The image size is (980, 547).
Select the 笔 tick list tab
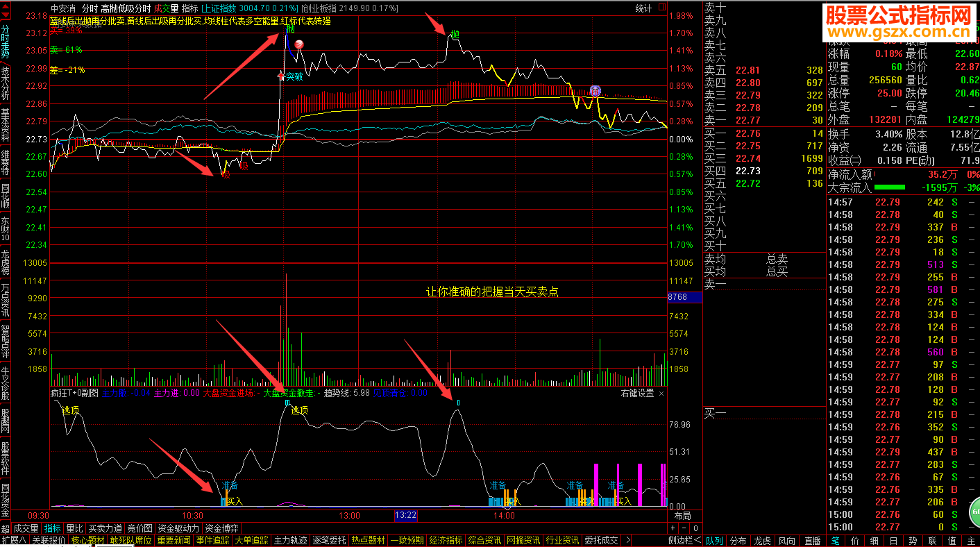[835, 540]
